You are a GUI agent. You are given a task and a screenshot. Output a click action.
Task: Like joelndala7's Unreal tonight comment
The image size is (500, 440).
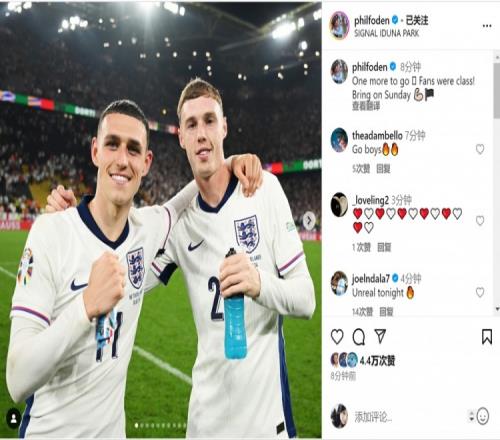point(480,292)
